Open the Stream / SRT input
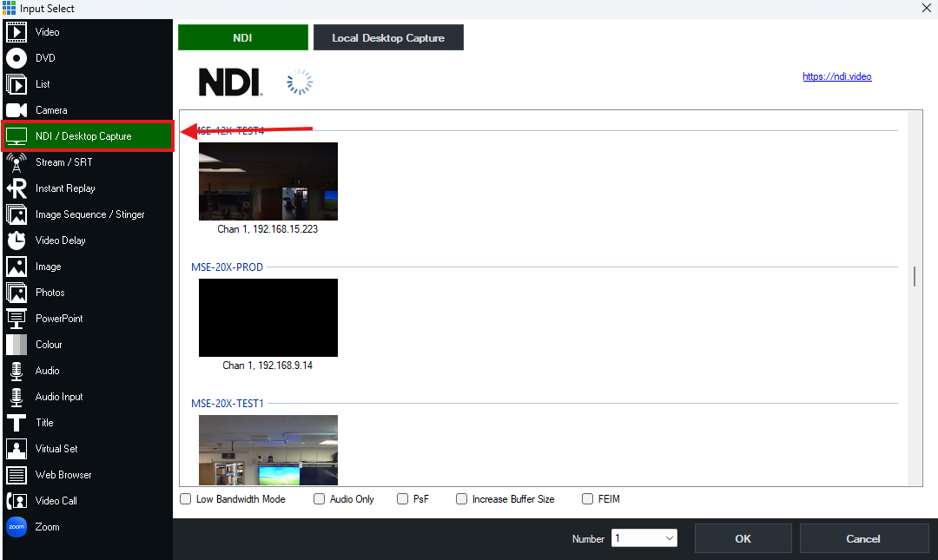Image resolution: width=938 pixels, height=560 pixels. pyautogui.click(x=65, y=162)
